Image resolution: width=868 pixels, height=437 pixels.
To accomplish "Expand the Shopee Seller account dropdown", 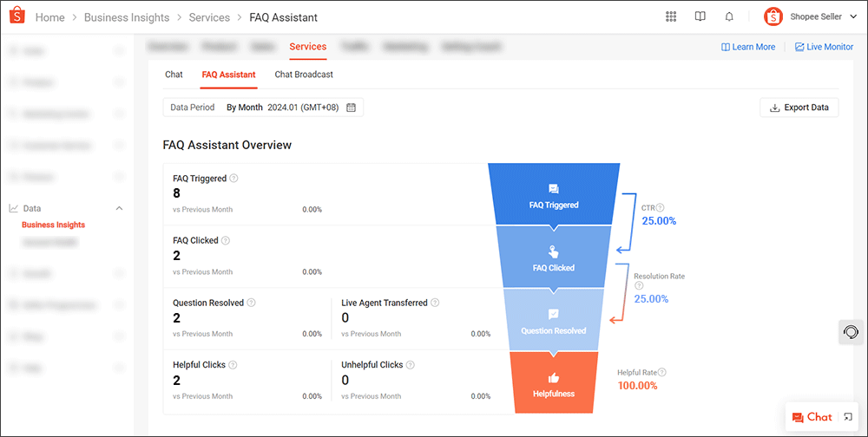I will point(853,17).
